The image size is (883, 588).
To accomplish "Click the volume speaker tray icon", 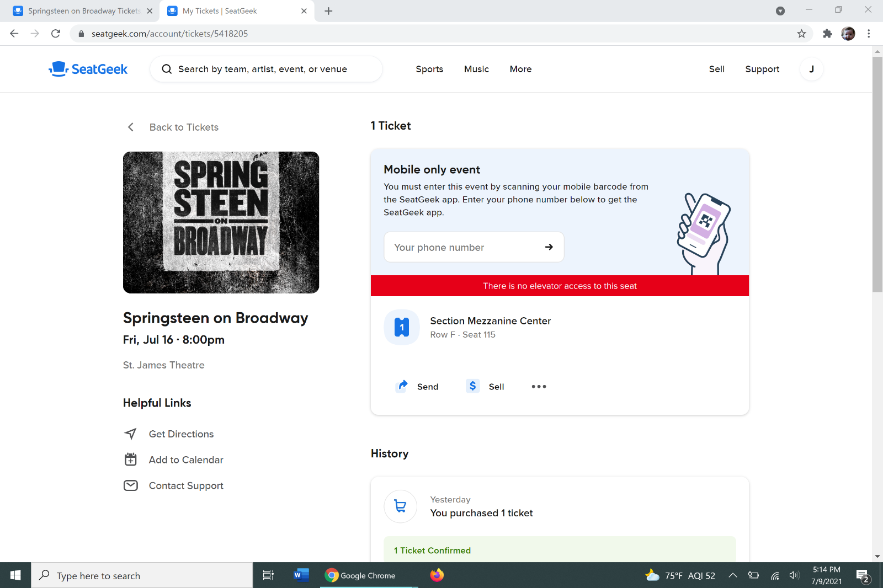I will tap(795, 575).
